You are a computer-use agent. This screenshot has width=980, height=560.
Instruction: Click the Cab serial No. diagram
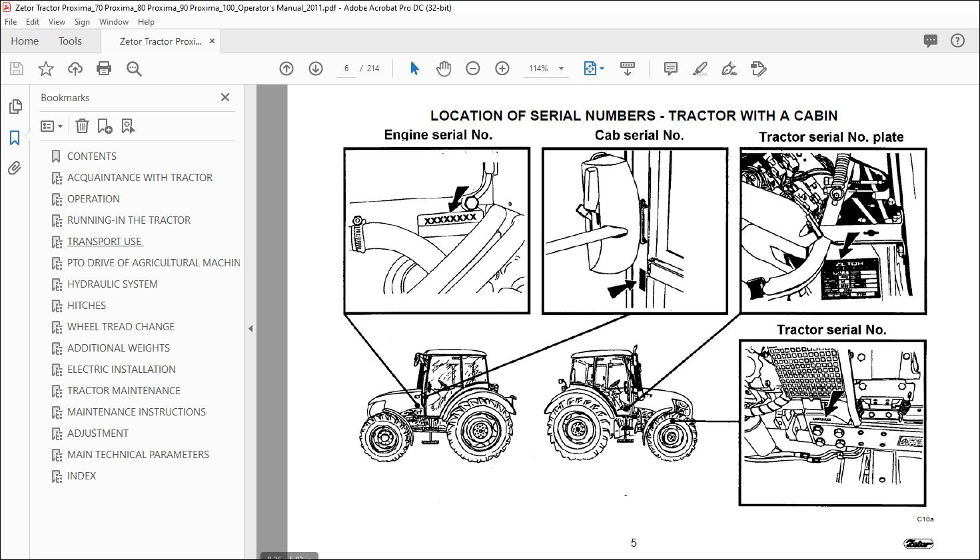(x=635, y=230)
